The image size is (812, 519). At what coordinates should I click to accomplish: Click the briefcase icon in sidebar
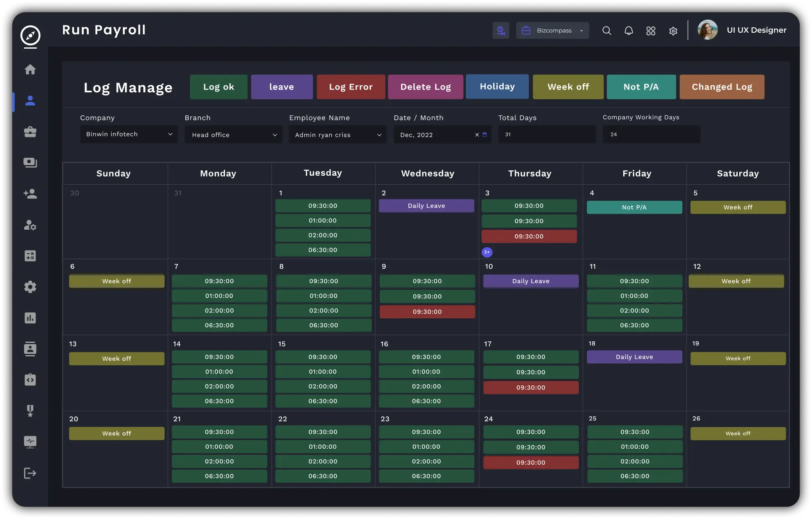pos(30,132)
